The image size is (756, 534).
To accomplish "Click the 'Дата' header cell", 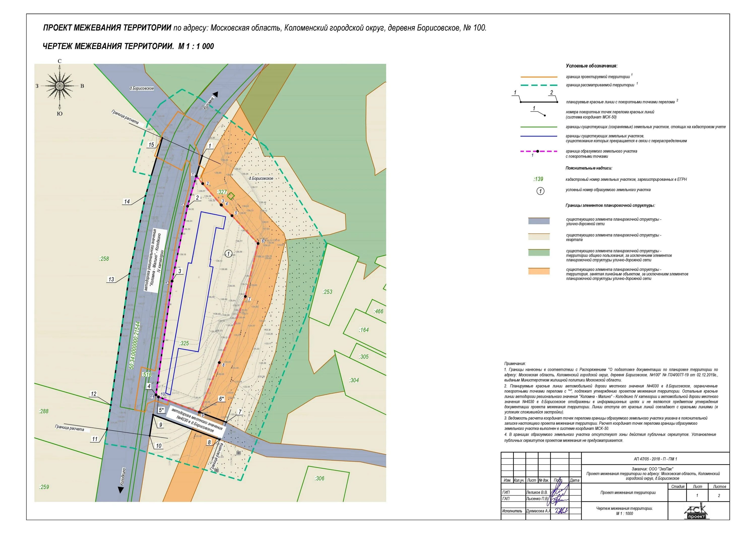I will (575, 481).
